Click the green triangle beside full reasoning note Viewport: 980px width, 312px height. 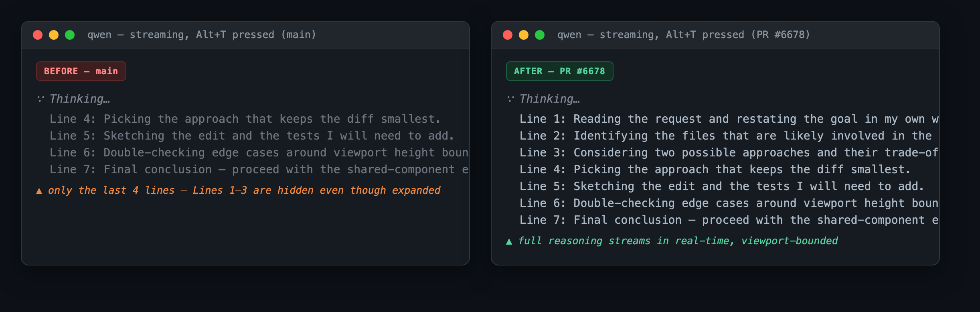pyautogui.click(x=509, y=241)
